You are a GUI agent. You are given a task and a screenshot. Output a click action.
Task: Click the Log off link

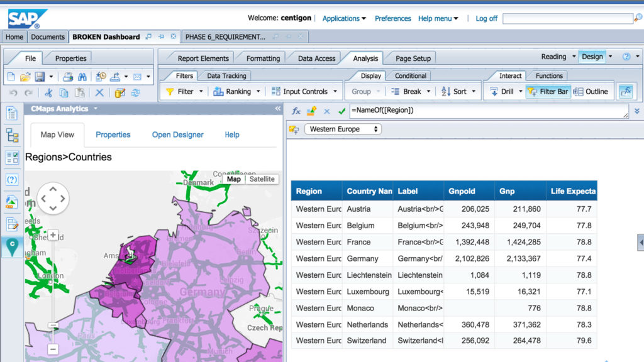(x=486, y=18)
